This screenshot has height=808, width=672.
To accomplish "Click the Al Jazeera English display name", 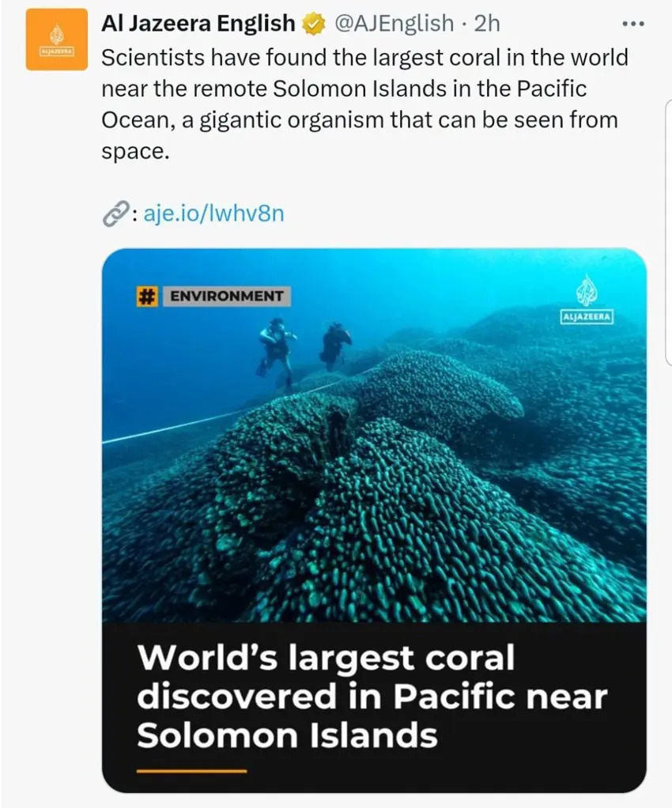I will point(198,24).
